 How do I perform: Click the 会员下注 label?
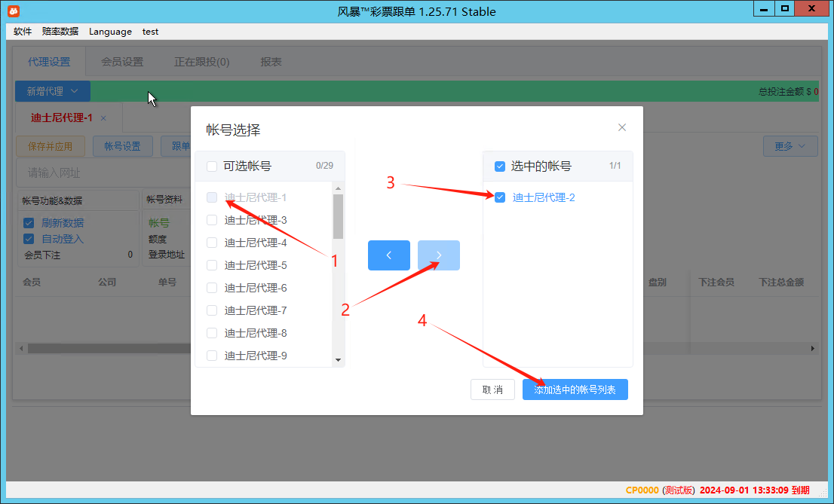42,255
